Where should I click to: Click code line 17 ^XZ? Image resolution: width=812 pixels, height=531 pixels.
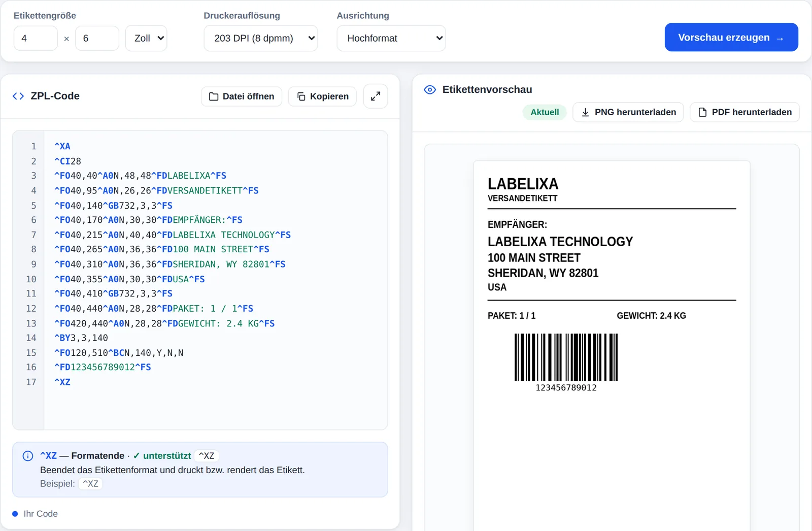62,382
